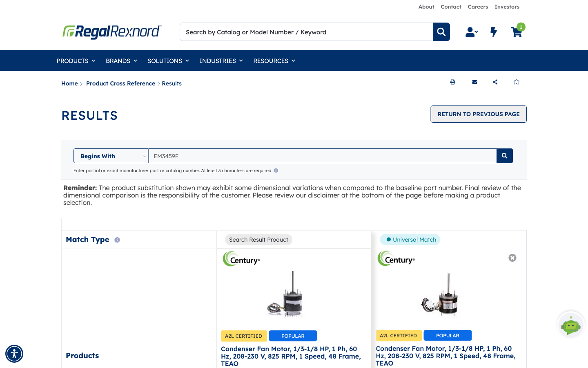588x368 pixels.
Task: Click the email envelope icon
Action: pyautogui.click(x=474, y=82)
